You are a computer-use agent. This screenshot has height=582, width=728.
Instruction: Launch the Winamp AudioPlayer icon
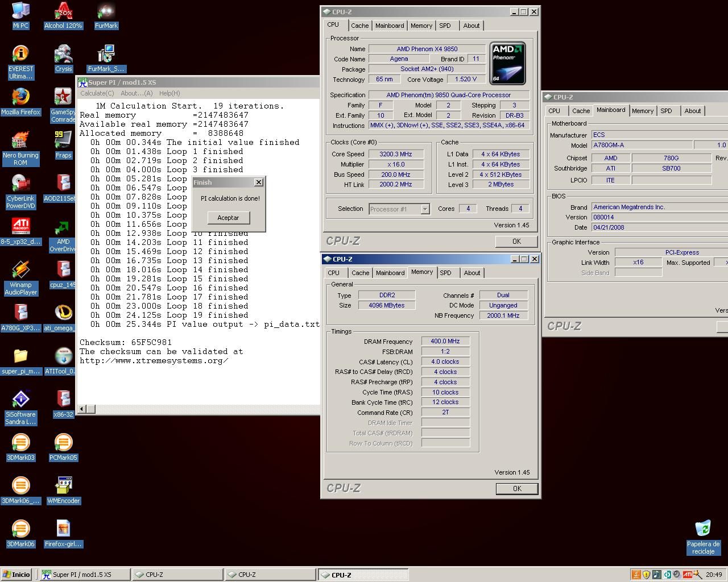point(20,278)
